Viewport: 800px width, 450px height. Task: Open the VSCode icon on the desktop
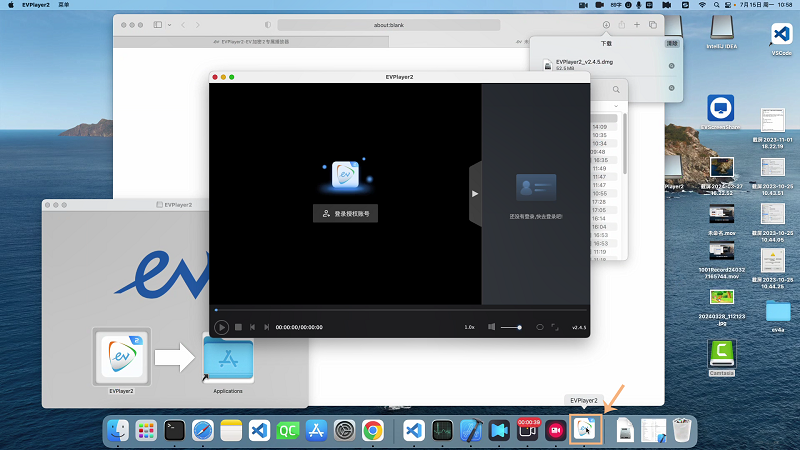tap(781, 36)
